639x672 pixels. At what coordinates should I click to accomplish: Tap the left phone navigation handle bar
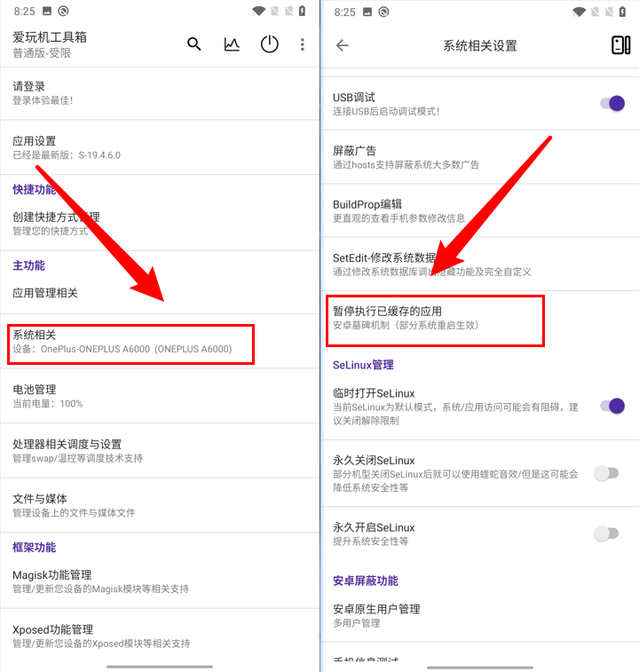[x=160, y=667]
